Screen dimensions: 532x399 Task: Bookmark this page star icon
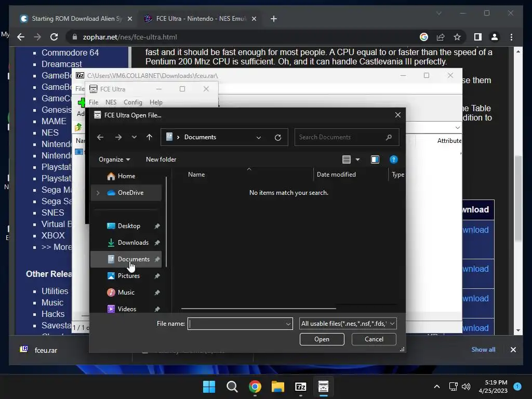click(457, 37)
